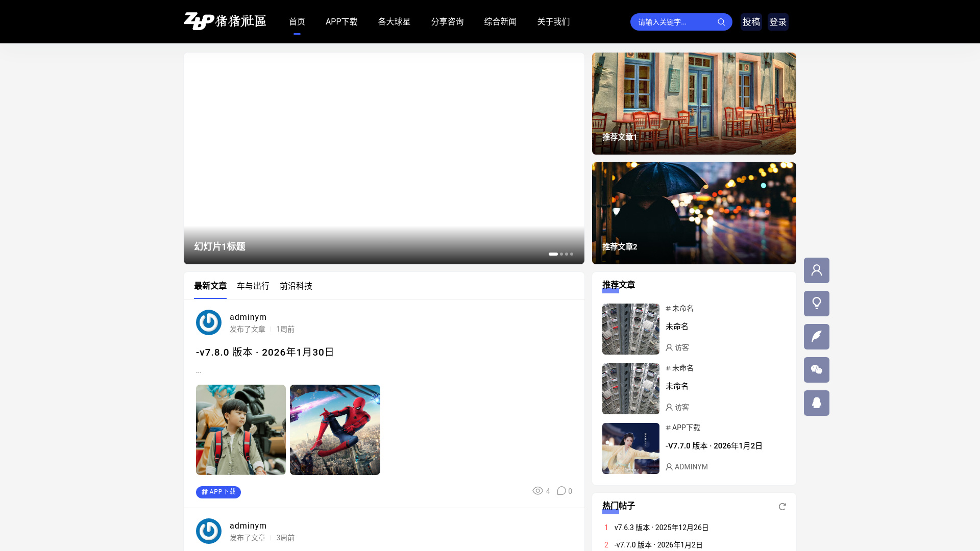This screenshot has height=551, width=980.
Task: Open the QQ sidebar icon
Action: pos(817,403)
